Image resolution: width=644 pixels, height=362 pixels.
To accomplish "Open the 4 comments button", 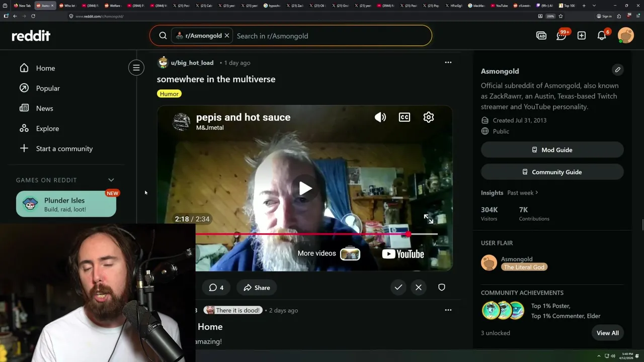I will [216, 288].
